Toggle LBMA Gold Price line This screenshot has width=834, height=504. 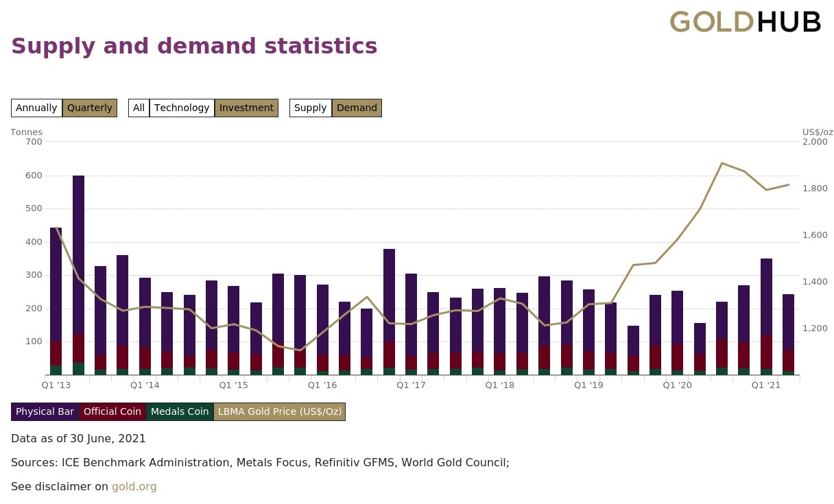(279, 411)
